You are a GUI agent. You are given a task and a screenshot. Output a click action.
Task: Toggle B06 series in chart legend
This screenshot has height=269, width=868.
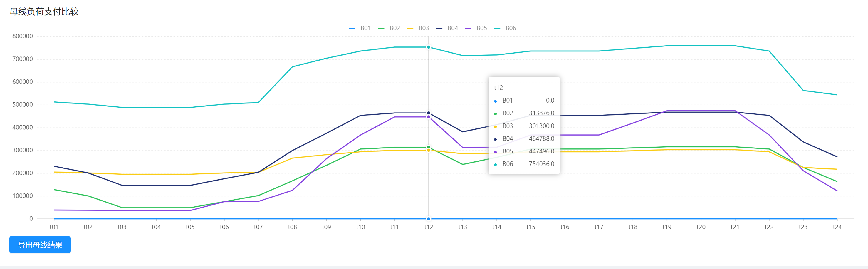(505, 28)
